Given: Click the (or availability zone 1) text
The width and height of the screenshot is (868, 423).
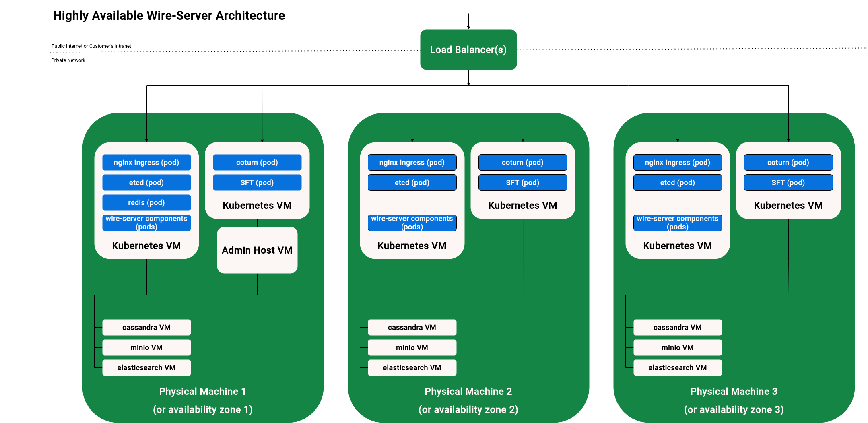Looking at the screenshot, I should tap(202, 409).
